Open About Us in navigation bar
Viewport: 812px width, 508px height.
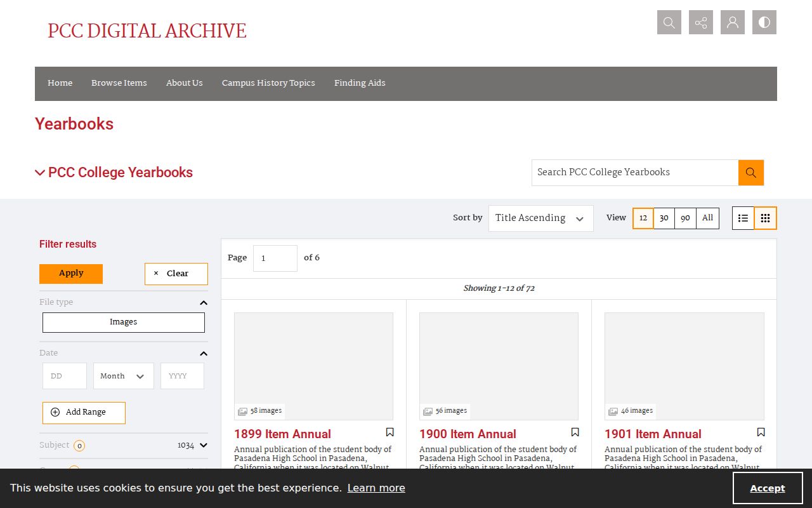pos(185,83)
